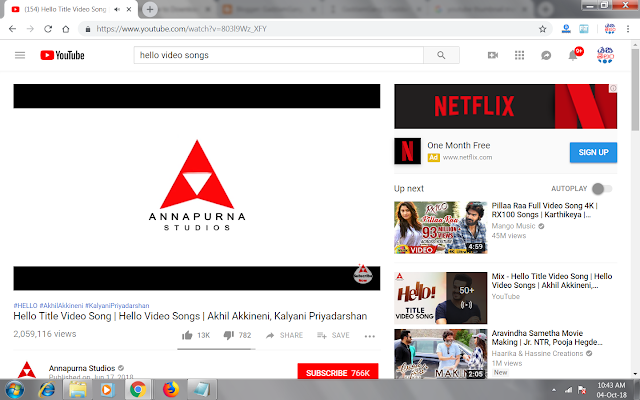
Task: Go back with browser back arrow
Action: coord(12,29)
